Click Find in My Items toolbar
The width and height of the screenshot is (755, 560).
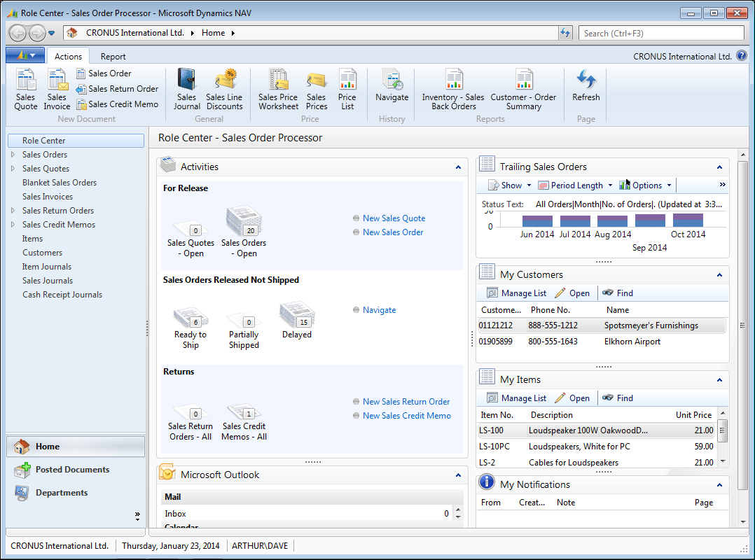618,398
